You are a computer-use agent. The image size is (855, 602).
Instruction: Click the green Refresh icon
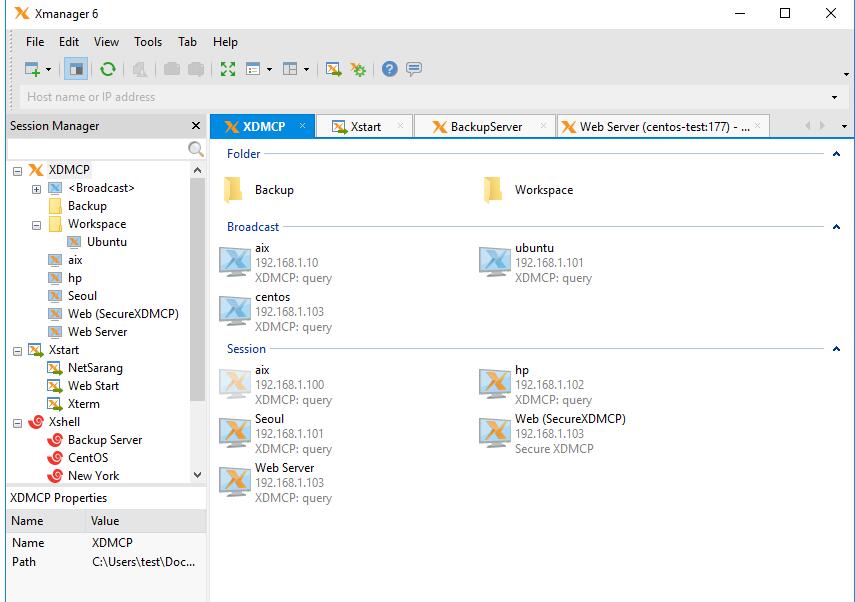click(x=107, y=69)
